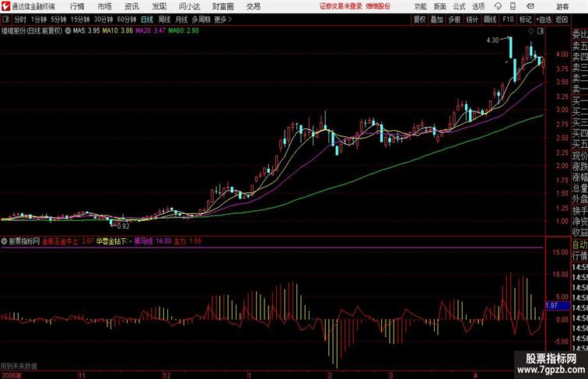Click the MA5: 3.95 indicator label
This screenshot has width=588, height=379.
click(x=86, y=31)
